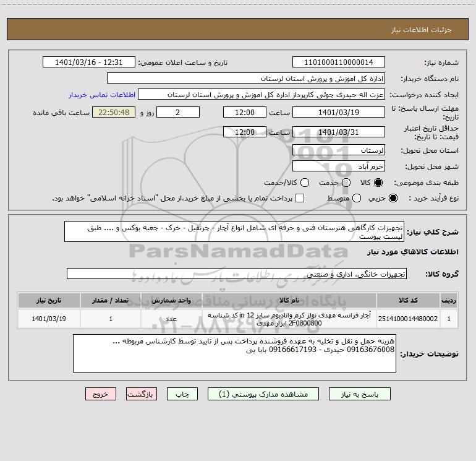Click the delivery city field خرم آباد
Viewport: 476px width, 461px height.
[x=339, y=166]
